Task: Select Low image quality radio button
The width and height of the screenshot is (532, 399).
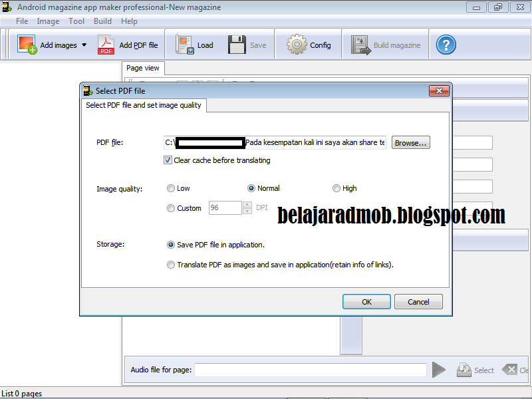Action: pos(171,188)
